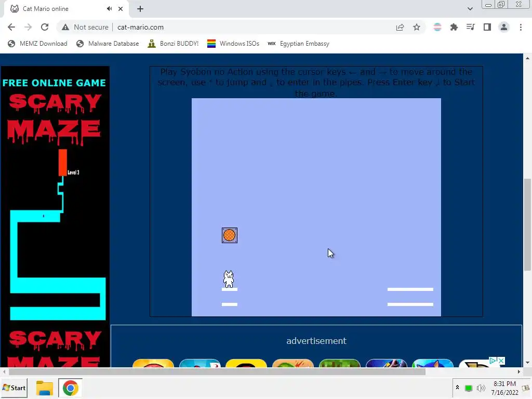
Task: Open a new browser tab
Action: tap(140, 9)
